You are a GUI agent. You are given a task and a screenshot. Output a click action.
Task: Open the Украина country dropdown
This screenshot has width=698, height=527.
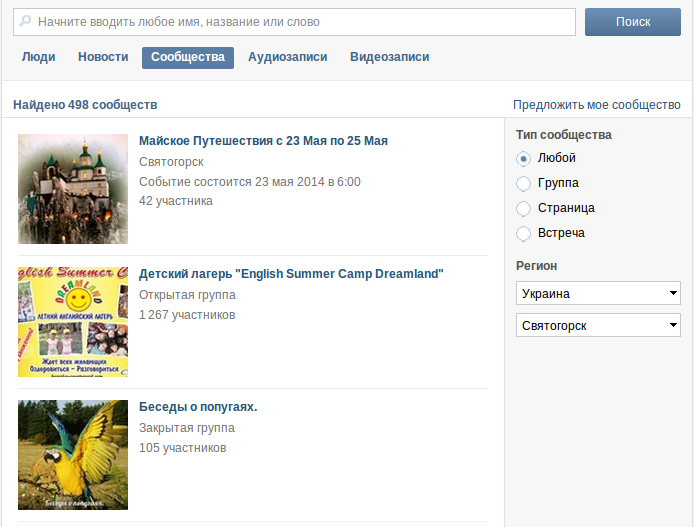(x=598, y=293)
